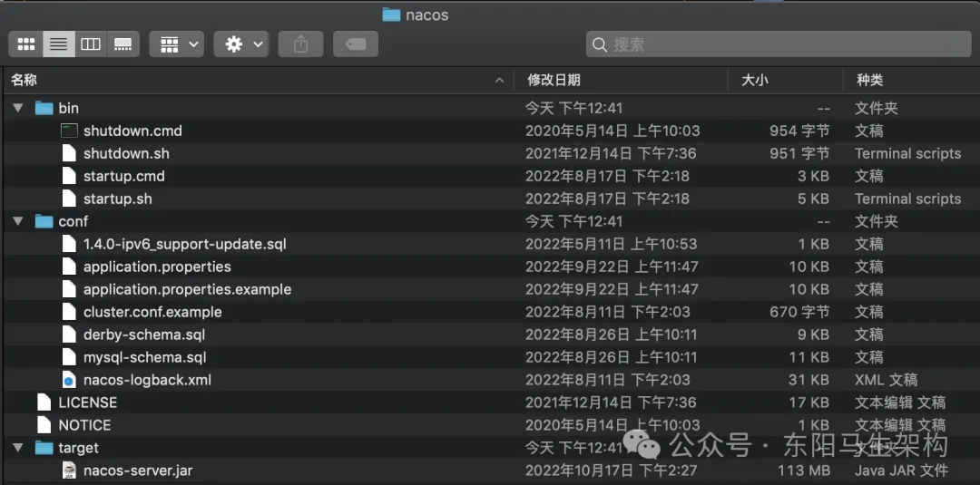Screen dimensions: 980x485
Task: Click the 31 KB size value
Action: [808, 380]
